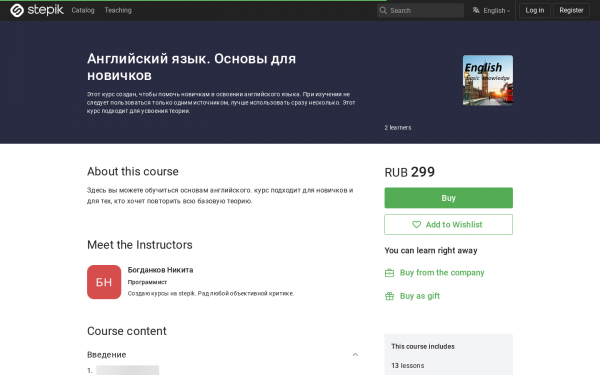Open the Catalog menu
This screenshot has width=600, height=375.
pyautogui.click(x=83, y=10)
